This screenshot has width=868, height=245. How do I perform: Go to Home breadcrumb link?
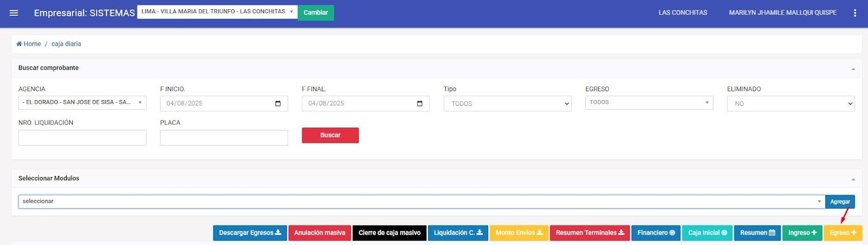(32, 44)
